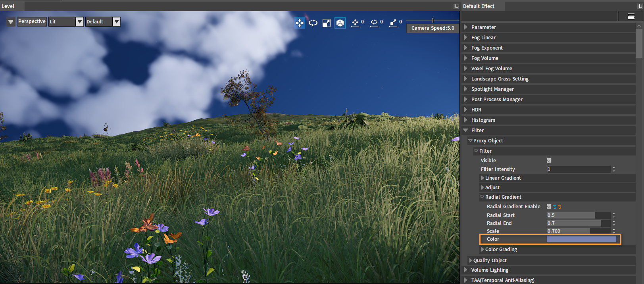Select the Move transform tool
The width and height of the screenshot is (644, 284).
[x=300, y=23]
